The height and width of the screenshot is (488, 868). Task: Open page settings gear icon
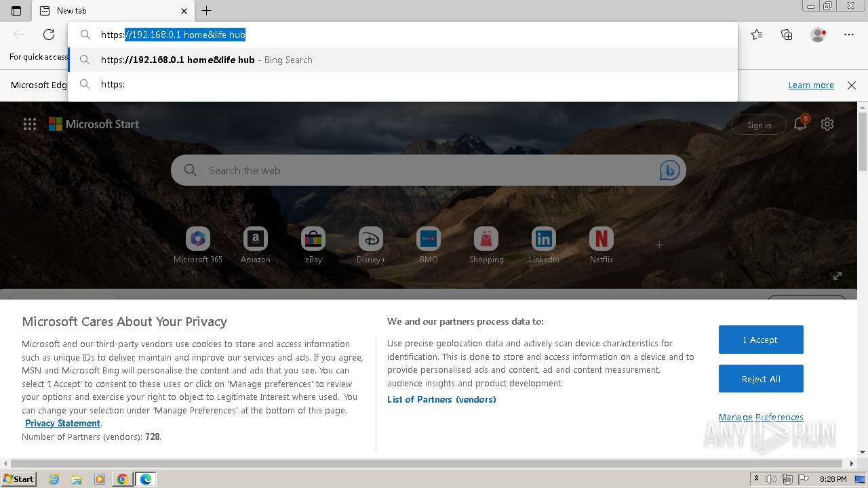point(827,124)
